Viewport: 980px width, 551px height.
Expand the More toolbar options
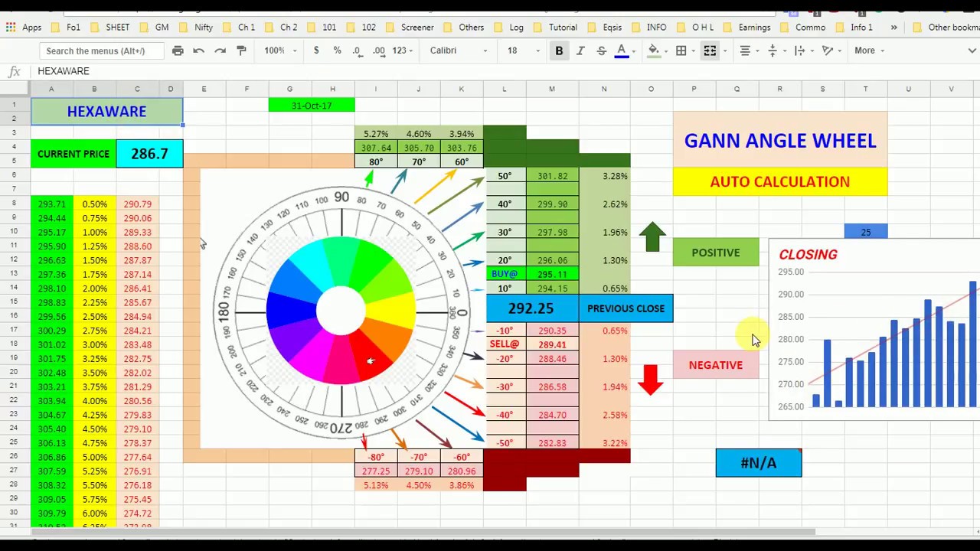tap(869, 51)
